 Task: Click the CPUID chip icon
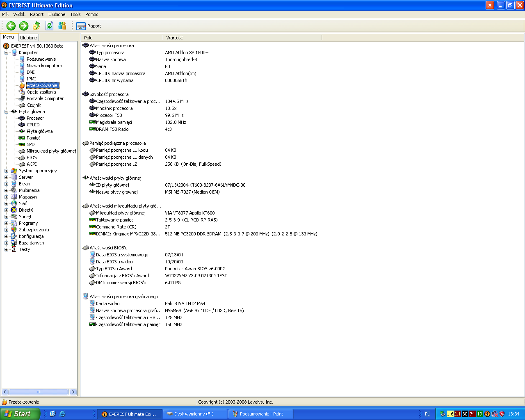[x=22, y=125]
